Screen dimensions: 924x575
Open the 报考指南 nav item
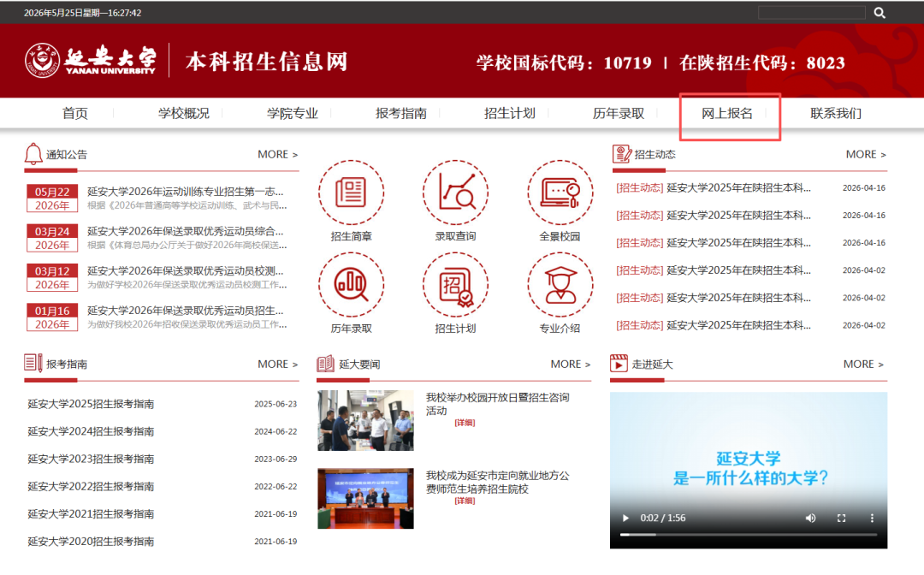pos(401,113)
